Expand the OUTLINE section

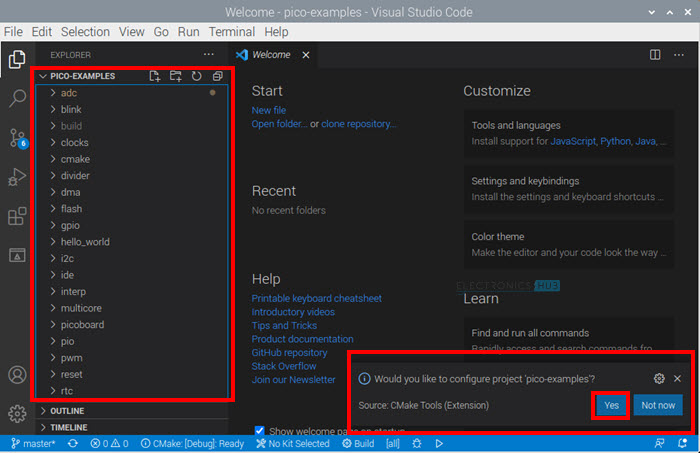pos(68,411)
